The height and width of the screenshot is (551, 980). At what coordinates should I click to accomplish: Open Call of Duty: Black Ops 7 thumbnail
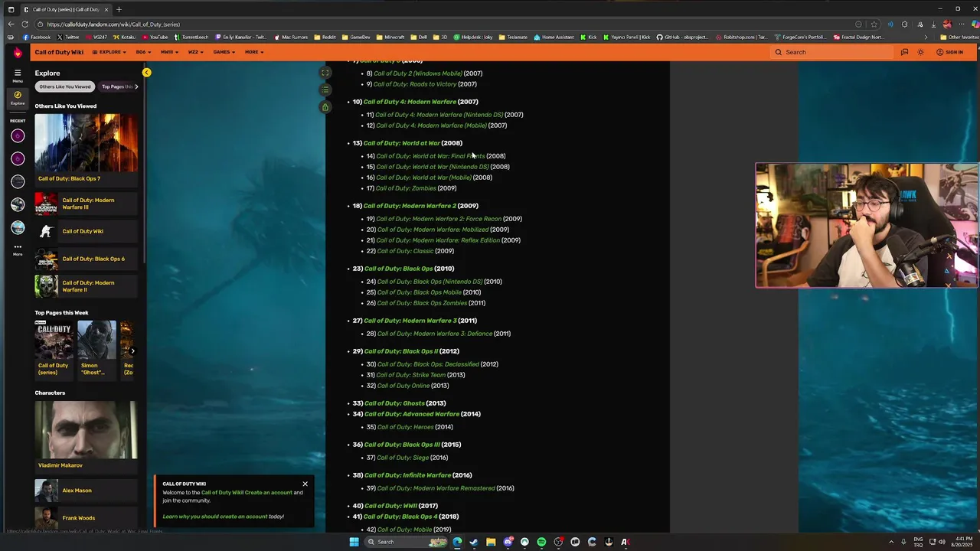[x=86, y=143]
